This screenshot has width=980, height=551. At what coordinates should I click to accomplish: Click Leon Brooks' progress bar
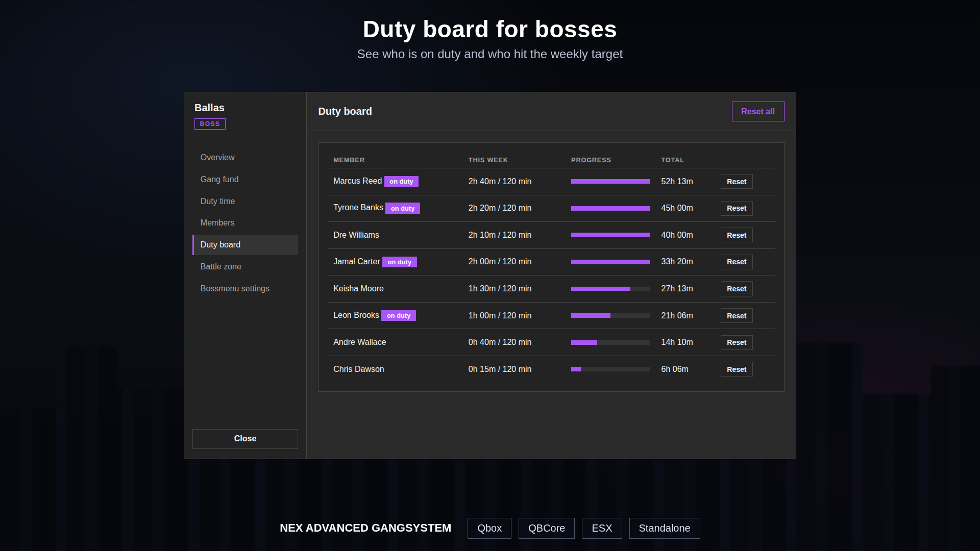click(610, 316)
